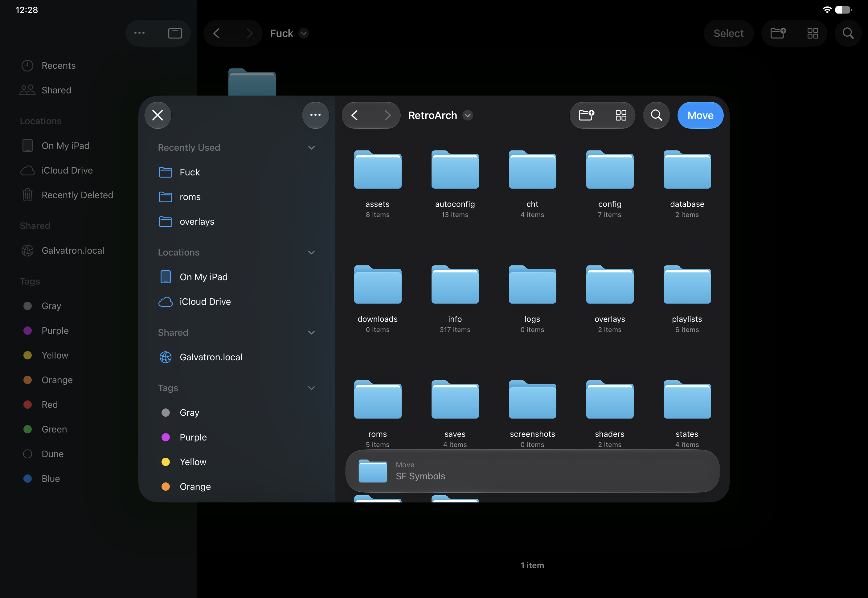Tap the SF Symbols move item thumbnail

373,471
